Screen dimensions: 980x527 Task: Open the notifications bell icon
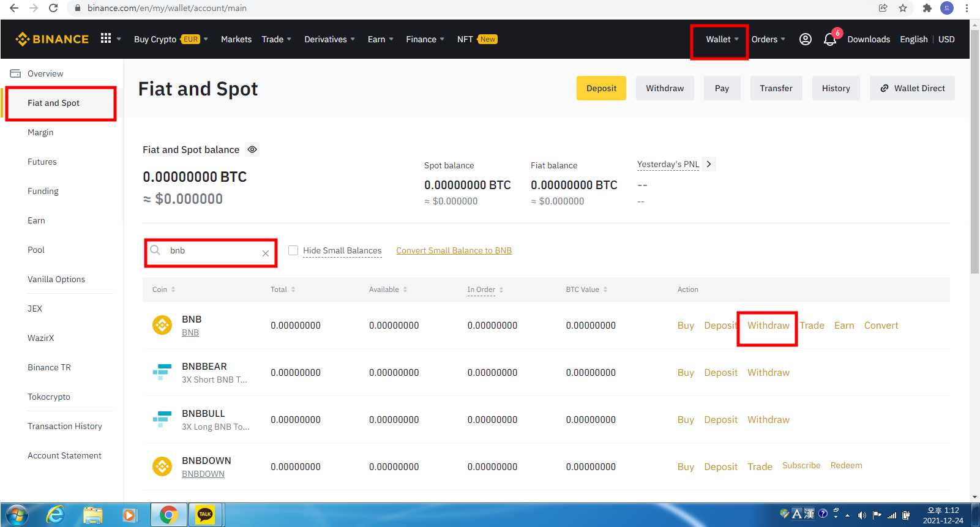point(830,39)
